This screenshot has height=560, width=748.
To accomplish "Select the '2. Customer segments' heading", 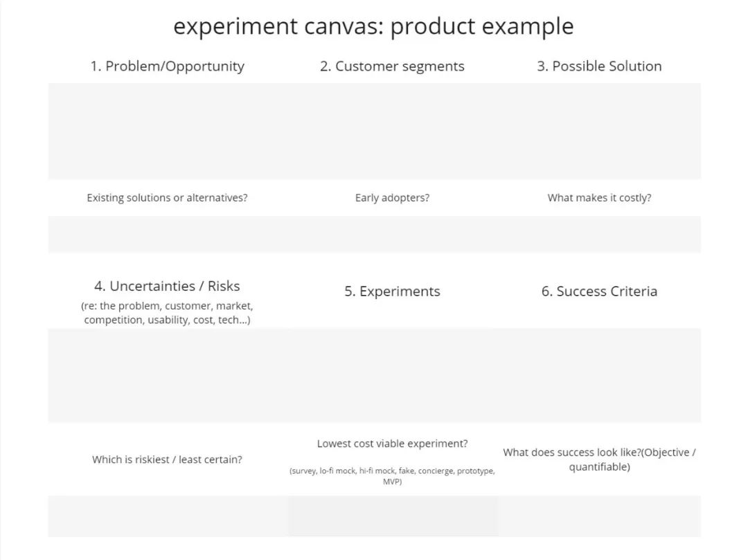I will click(x=392, y=66).
